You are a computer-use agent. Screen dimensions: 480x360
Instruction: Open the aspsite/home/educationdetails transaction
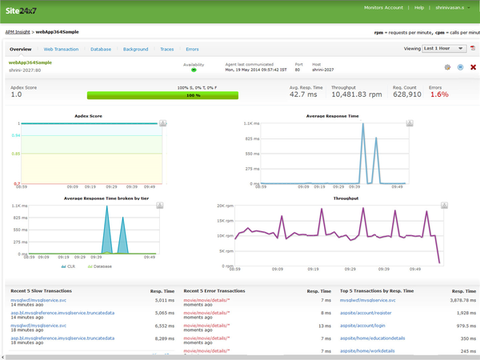point(372,338)
